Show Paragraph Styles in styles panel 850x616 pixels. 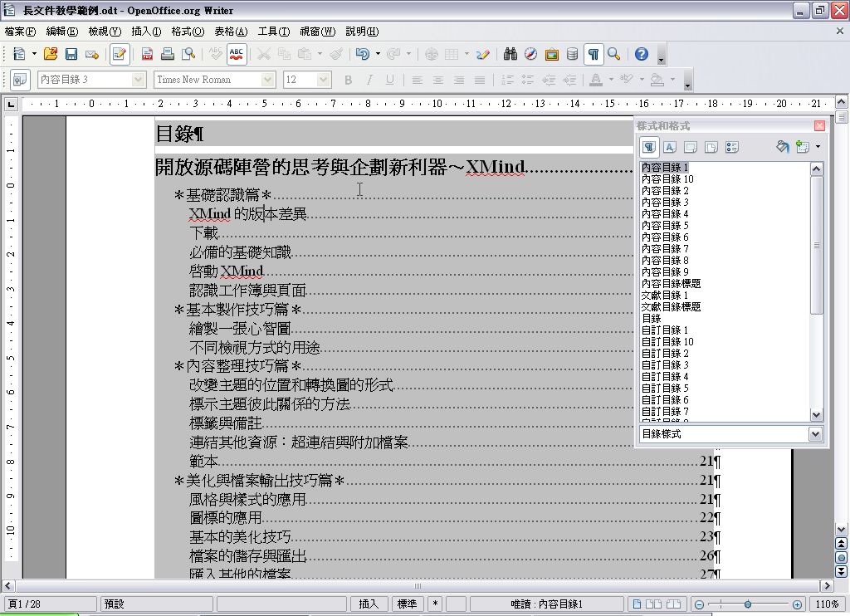coord(649,147)
